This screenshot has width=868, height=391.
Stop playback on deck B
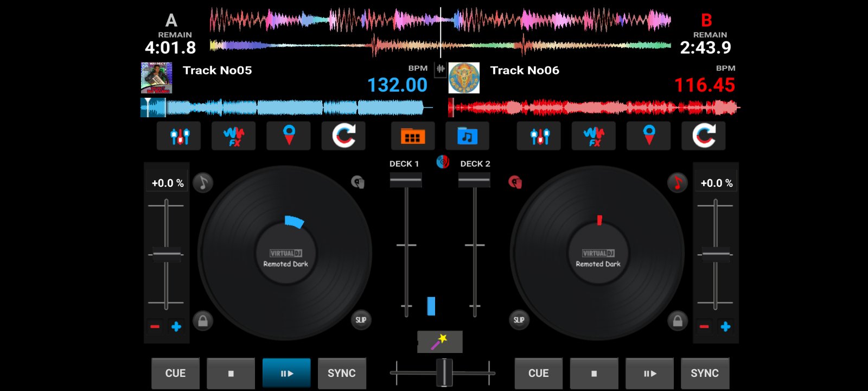pos(593,373)
